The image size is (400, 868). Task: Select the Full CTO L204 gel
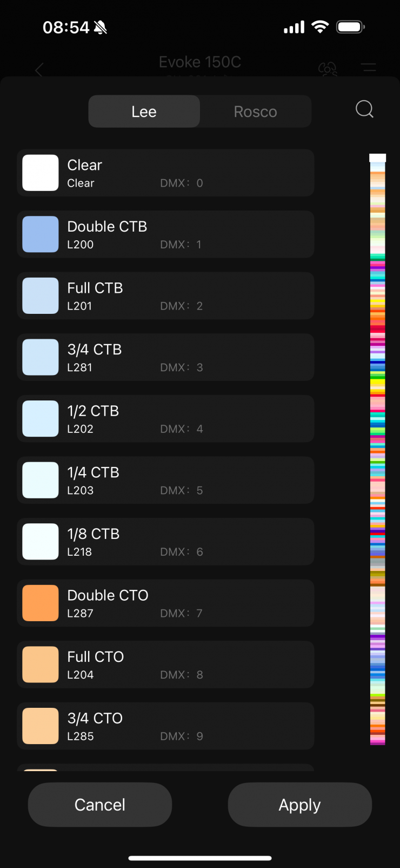(x=165, y=665)
